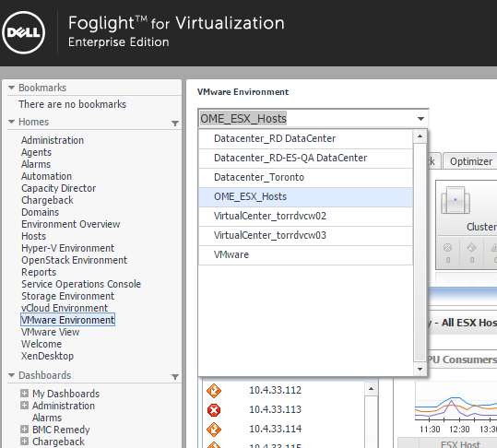Choose Datacenter_RD DataCenter from list
This screenshot has height=448, width=497.
[x=305, y=138]
